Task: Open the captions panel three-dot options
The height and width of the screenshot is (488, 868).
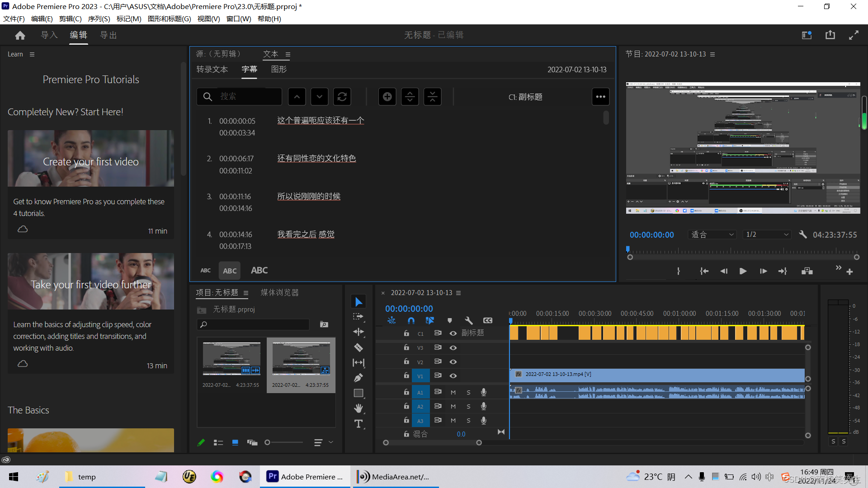Action: point(600,97)
